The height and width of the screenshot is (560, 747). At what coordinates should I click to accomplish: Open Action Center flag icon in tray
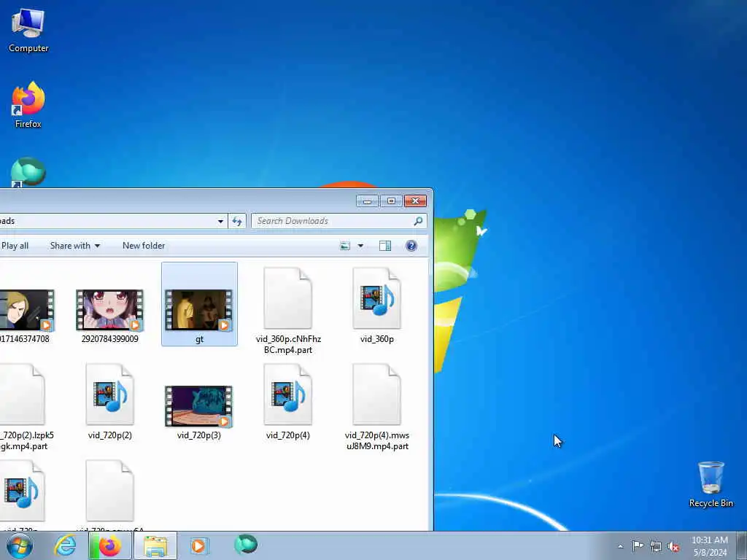point(638,546)
